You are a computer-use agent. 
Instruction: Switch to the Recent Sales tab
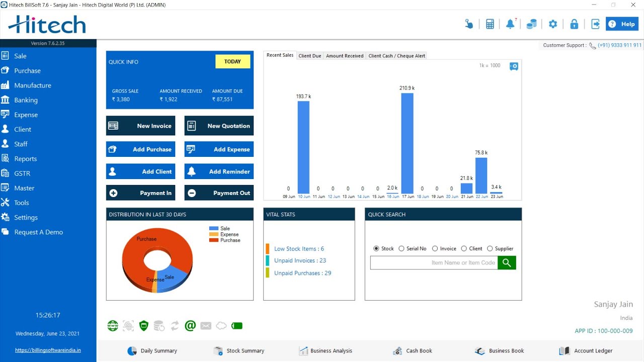280,55
